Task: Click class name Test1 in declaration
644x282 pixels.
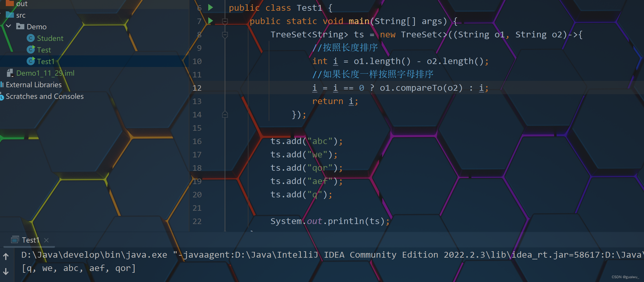Action: click(x=309, y=8)
